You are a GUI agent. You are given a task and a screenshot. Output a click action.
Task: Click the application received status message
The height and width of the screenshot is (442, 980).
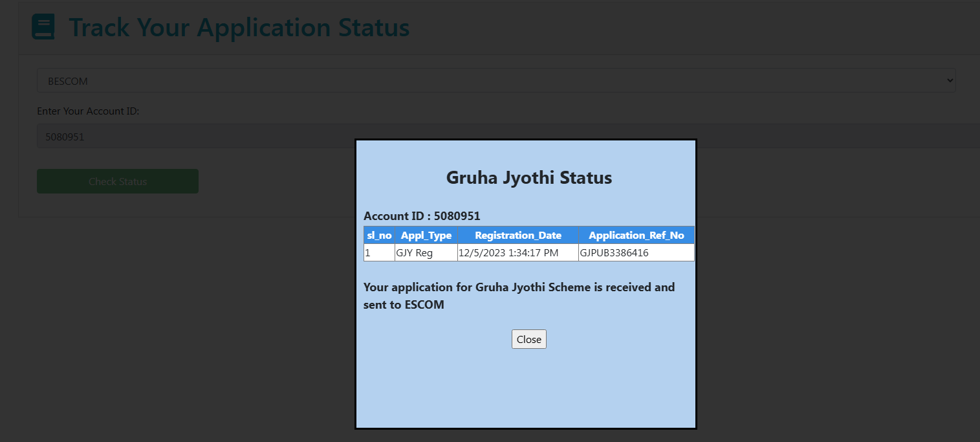[x=519, y=295]
